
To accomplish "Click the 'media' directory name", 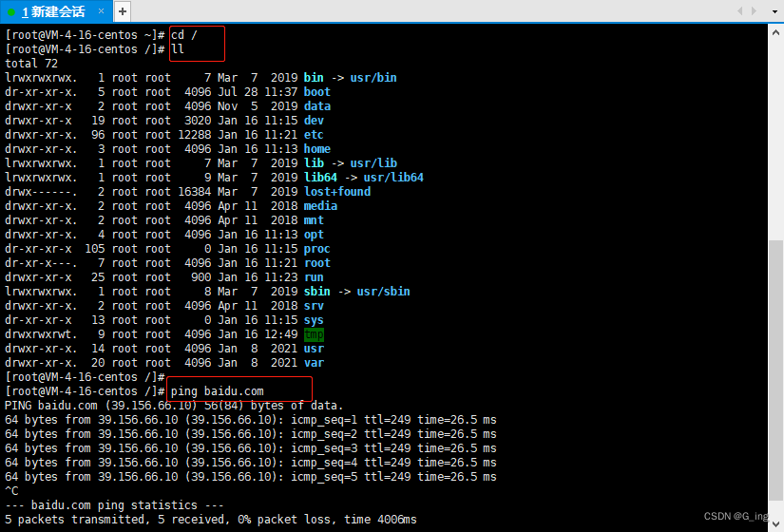I will point(320,206).
